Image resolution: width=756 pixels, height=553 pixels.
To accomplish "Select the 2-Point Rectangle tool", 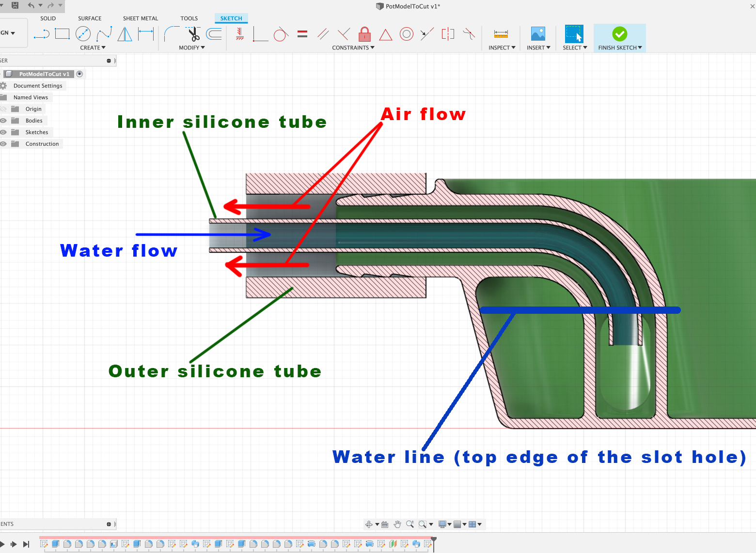I will (x=62, y=34).
